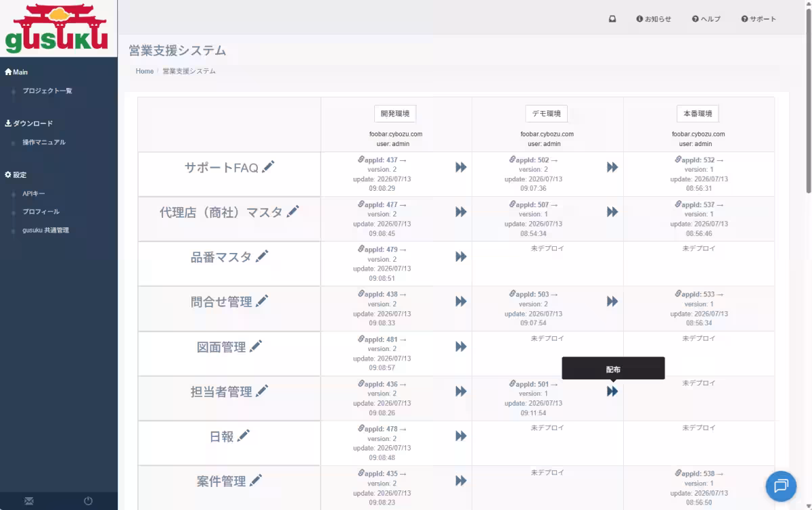The height and width of the screenshot is (510, 812).
Task: Click deploy arrows for サポートFAQ in demo column
Action: (x=612, y=167)
